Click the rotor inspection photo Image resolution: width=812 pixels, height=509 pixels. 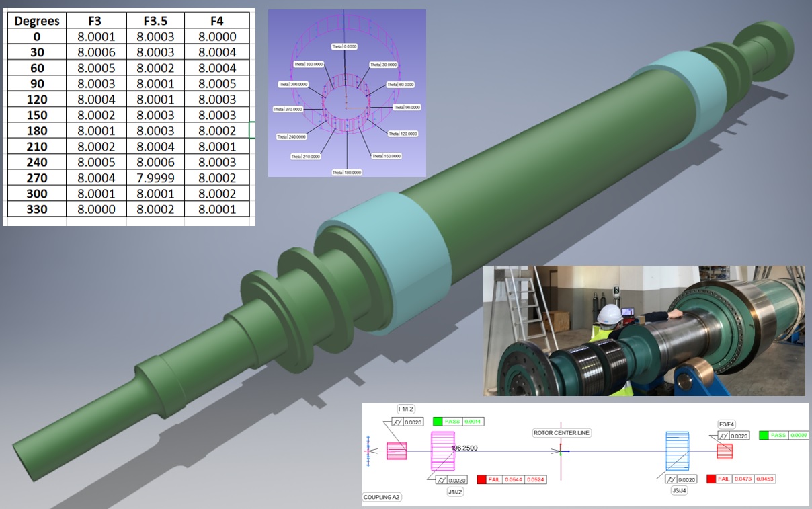(643, 330)
